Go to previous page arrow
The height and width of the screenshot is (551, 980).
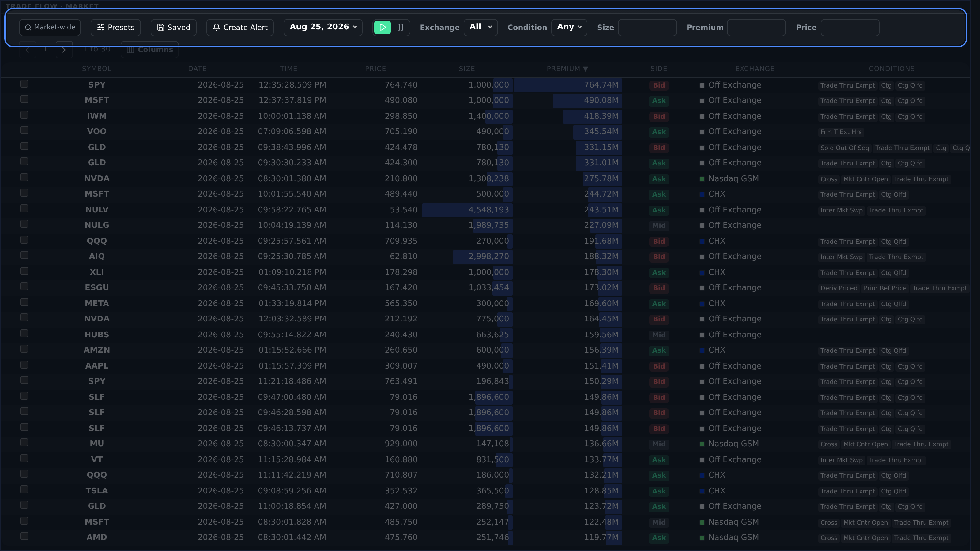tap(27, 49)
